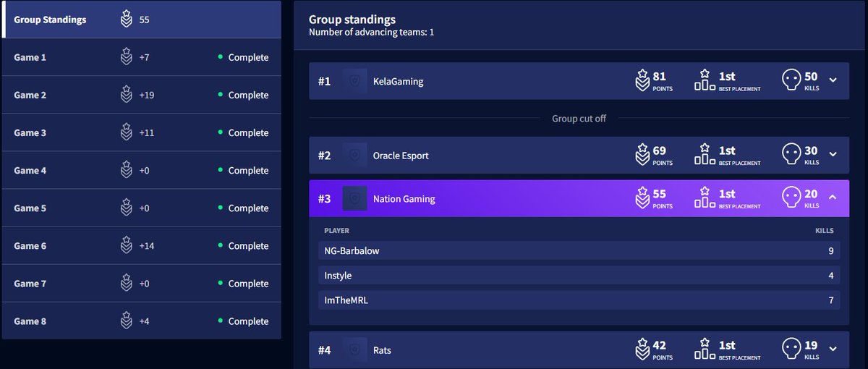This screenshot has height=369, width=868.
Task: Click ImTheMRL's kill count 7
Action: (x=831, y=300)
